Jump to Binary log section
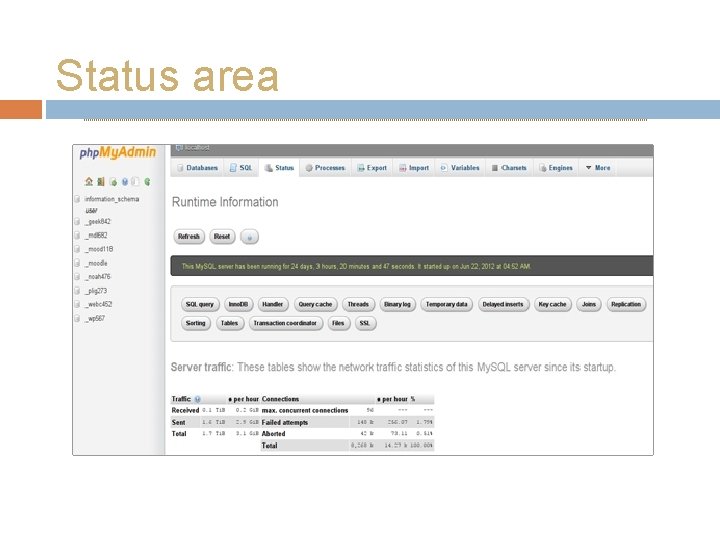Image resolution: width=720 pixels, height=540 pixels. (x=398, y=304)
